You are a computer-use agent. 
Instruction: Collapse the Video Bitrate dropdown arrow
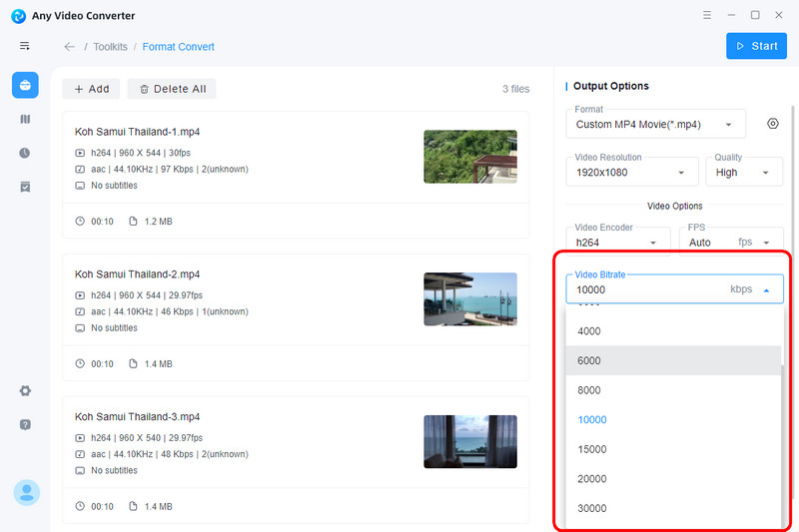tap(766, 290)
